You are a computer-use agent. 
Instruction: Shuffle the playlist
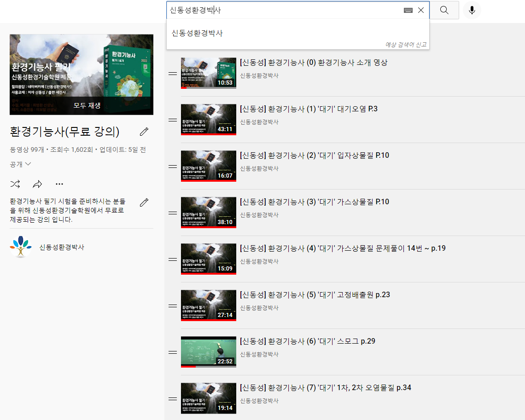[x=15, y=184]
